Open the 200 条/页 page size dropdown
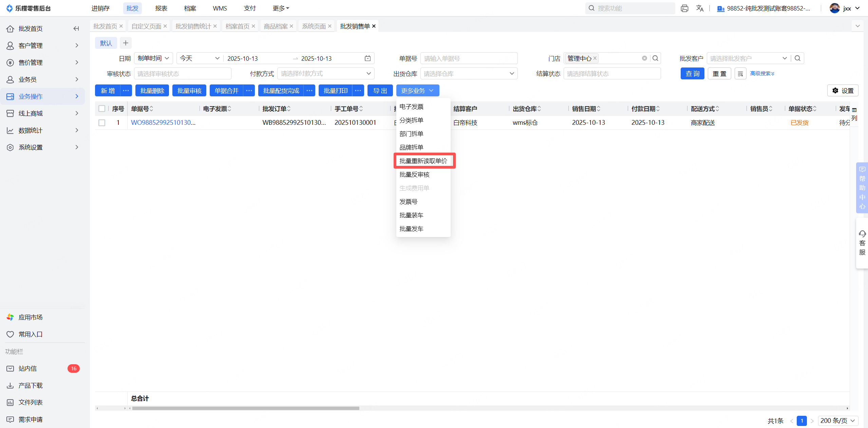This screenshot has height=428, width=868. (x=837, y=421)
